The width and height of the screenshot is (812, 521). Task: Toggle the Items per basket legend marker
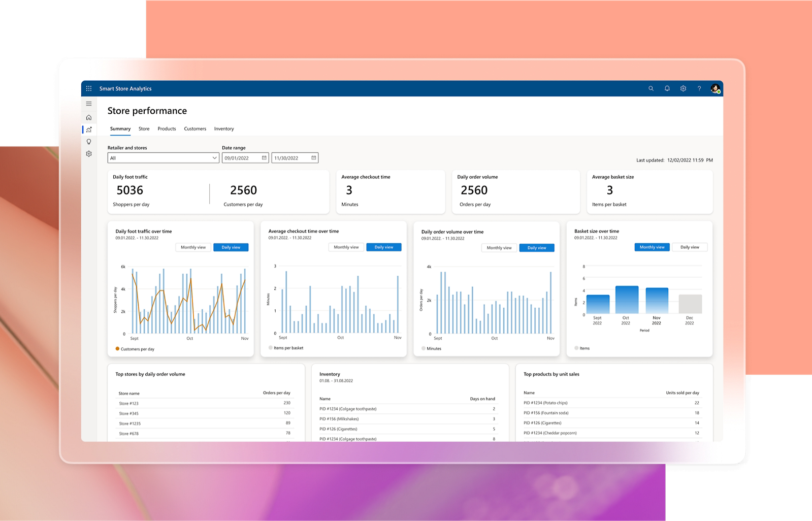pyautogui.click(x=271, y=348)
